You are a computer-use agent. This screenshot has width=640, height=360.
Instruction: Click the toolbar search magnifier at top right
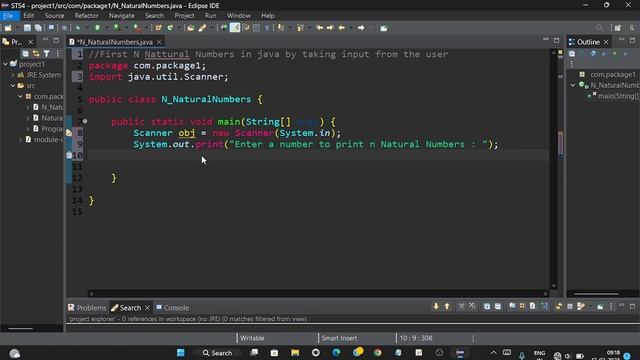tap(599, 28)
